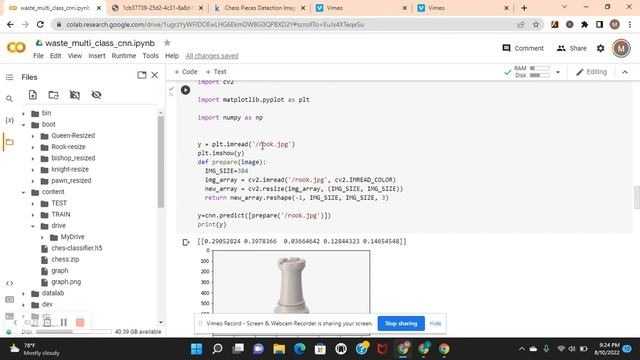Screen dimensions: 640x360
Task: Open the File menu
Action: pos(38,56)
